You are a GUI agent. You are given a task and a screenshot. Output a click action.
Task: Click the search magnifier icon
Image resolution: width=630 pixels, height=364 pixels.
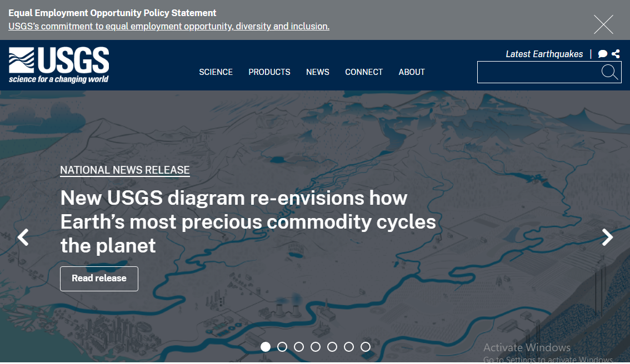coord(609,72)
